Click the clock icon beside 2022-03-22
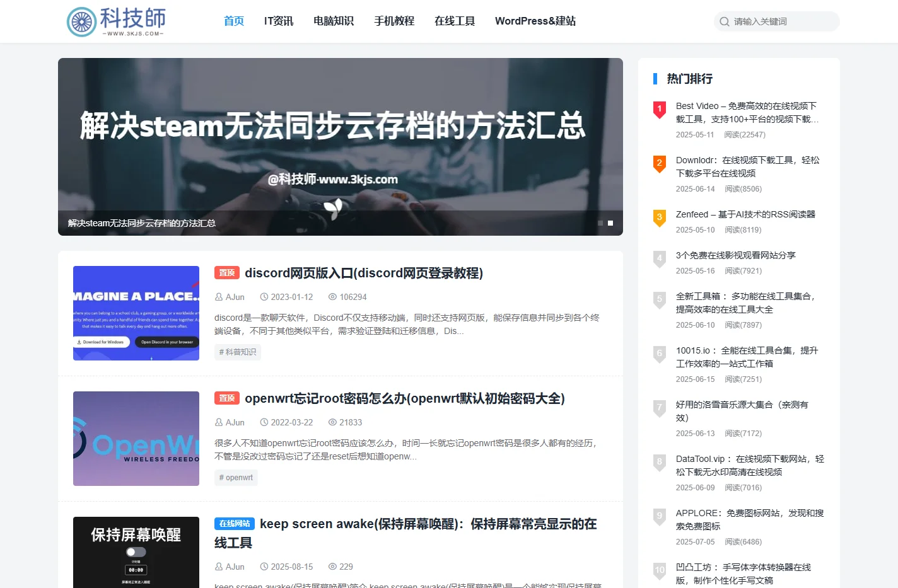Viewport: 898px width, 588px height. point(264,422)
